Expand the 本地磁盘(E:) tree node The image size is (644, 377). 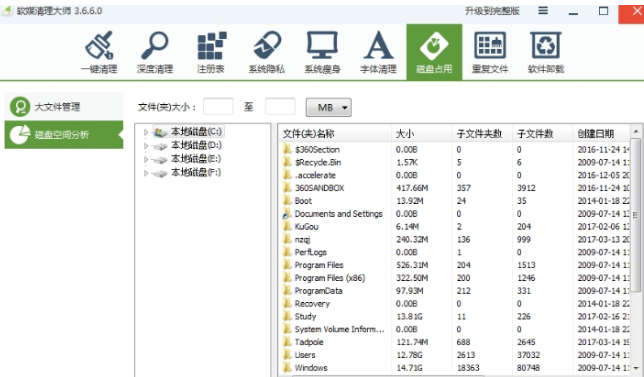(x=145, y=159)
